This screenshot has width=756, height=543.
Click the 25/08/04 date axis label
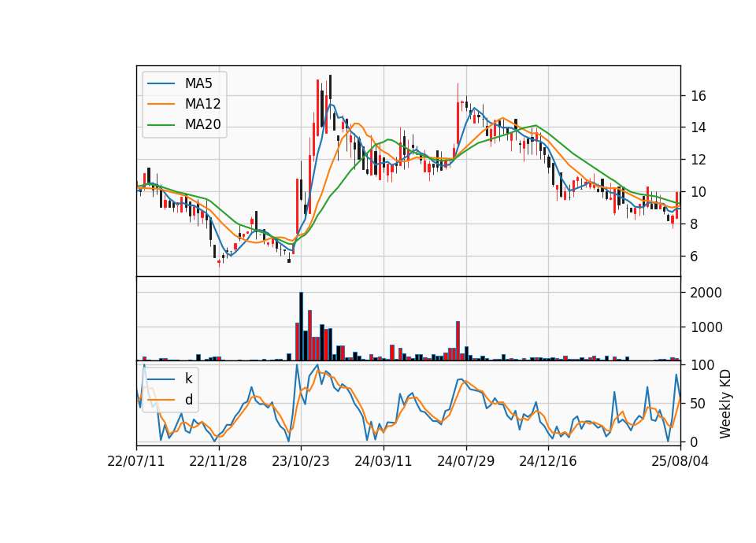680,461
